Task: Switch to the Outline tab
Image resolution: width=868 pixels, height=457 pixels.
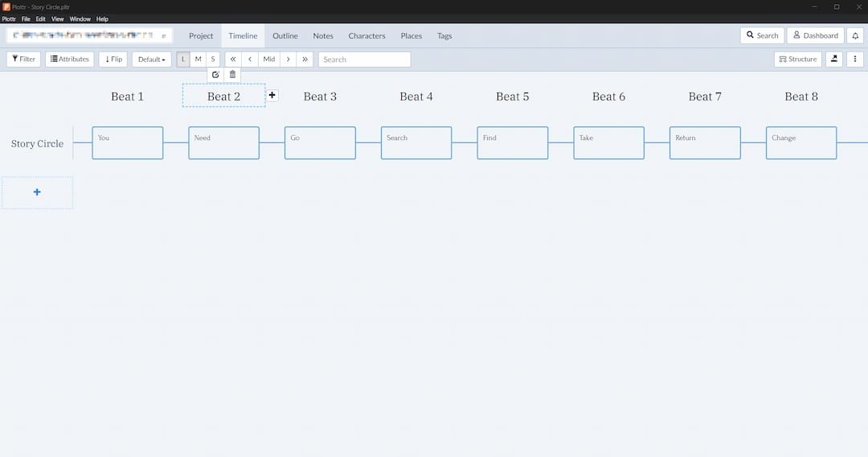Action: pos(285,36)
